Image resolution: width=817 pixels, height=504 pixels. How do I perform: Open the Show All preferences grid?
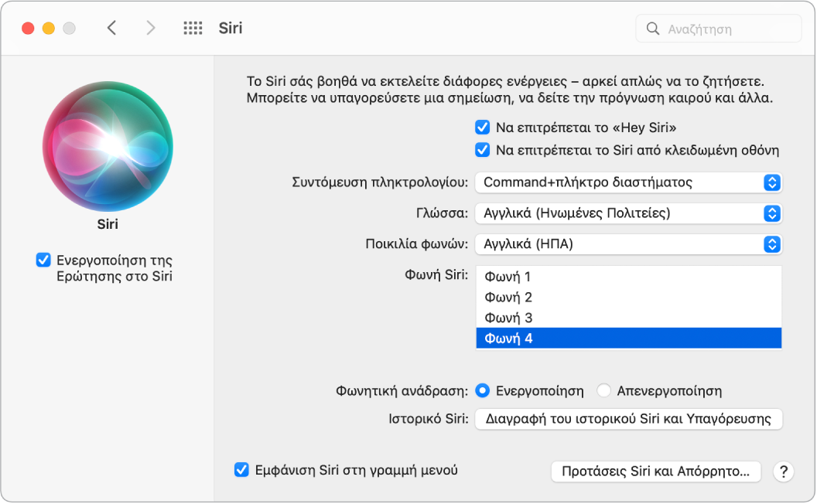[x=192, y=27]
